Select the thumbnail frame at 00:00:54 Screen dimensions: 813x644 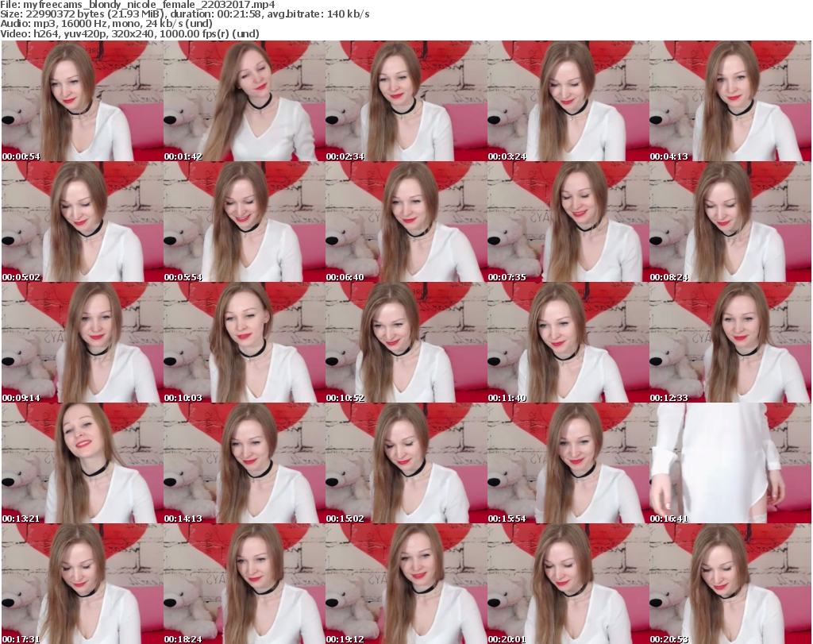click(x=83, y=101)
